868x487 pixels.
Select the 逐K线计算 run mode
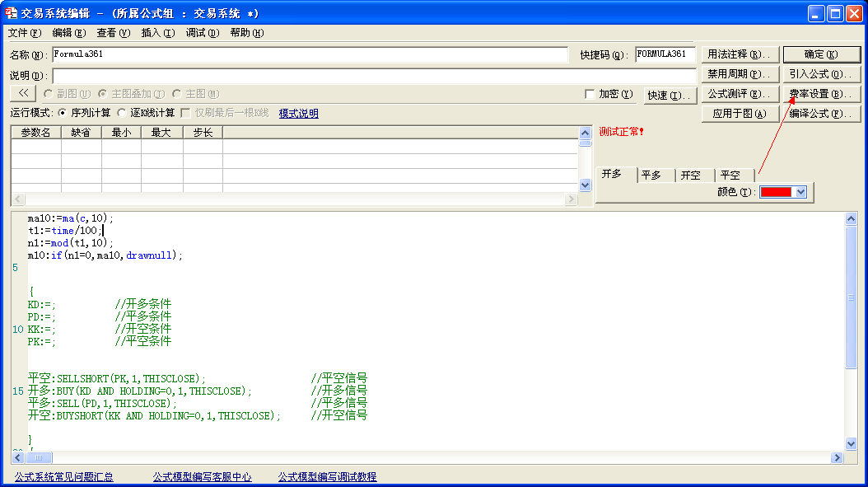pos(122,113)
